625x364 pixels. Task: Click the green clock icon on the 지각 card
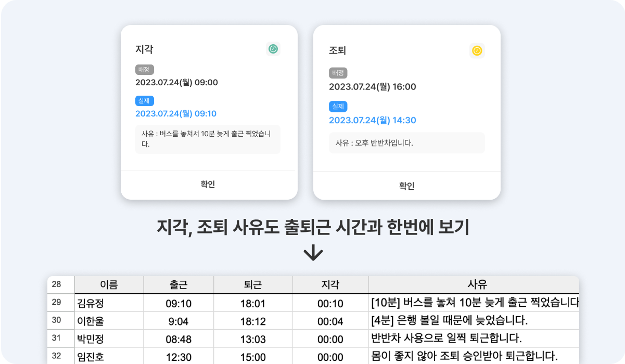[x=273, y=48]
